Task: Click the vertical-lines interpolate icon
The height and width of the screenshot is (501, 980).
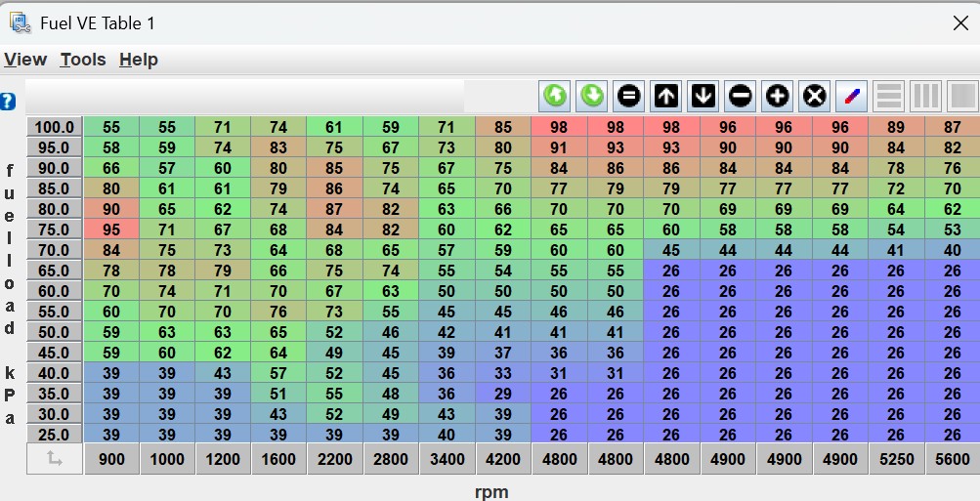Action: 926,97
